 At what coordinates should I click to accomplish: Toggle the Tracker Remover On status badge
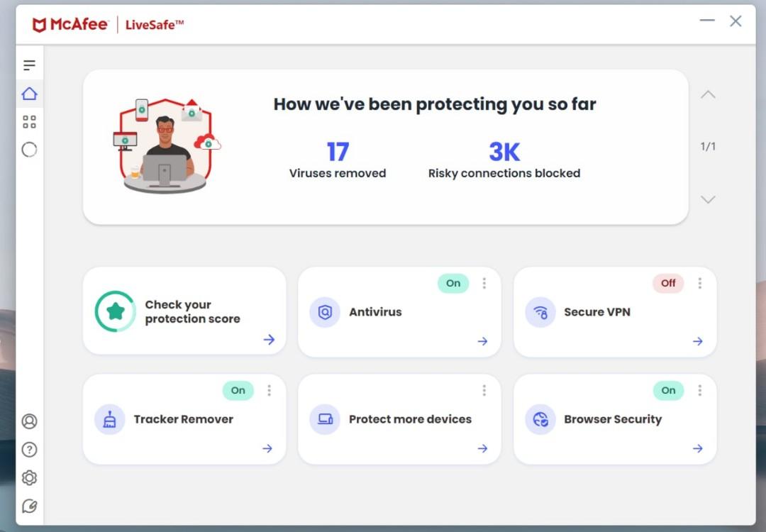pyautogui.click(x=238, y=390)
